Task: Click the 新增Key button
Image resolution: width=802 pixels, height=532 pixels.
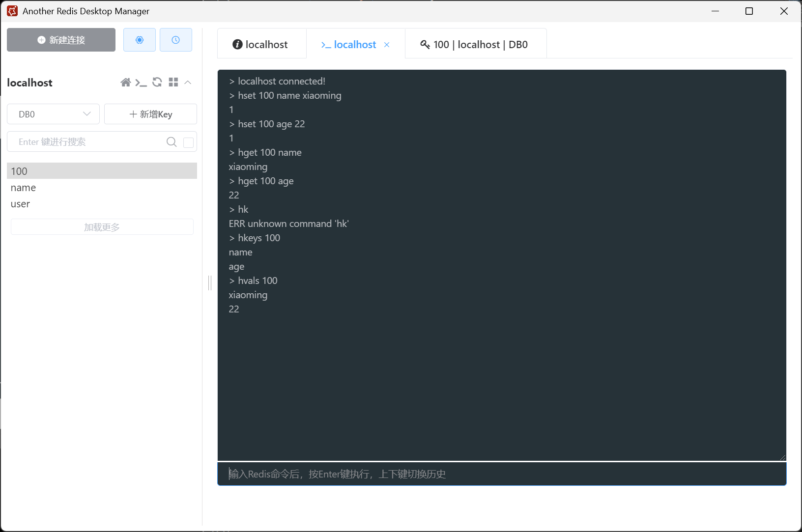Action: [x=150, y=114]
